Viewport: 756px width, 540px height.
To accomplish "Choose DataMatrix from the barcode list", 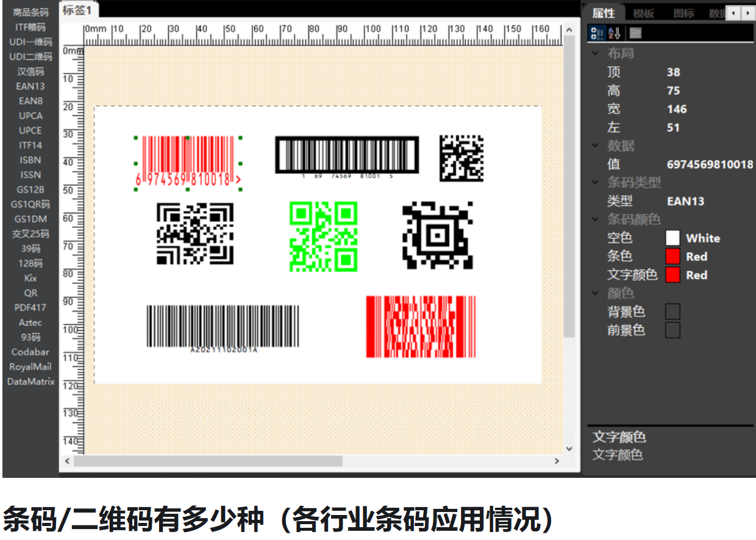I will [30, 382].
